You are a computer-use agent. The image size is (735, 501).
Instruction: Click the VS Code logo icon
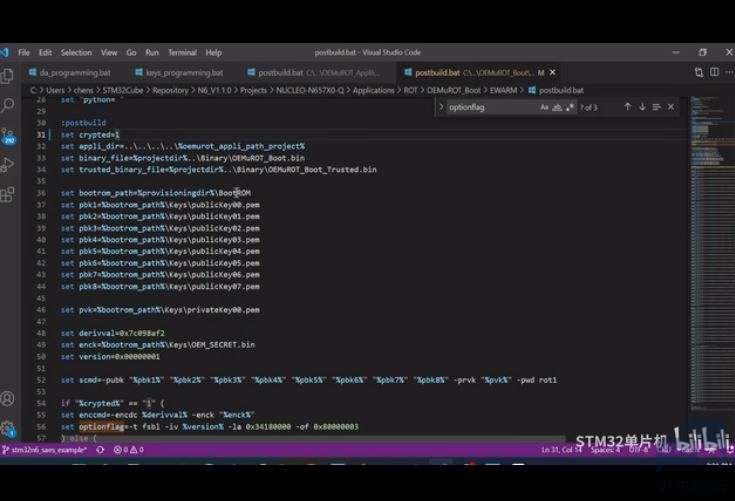pyautogui.click(x=5, y=52)
